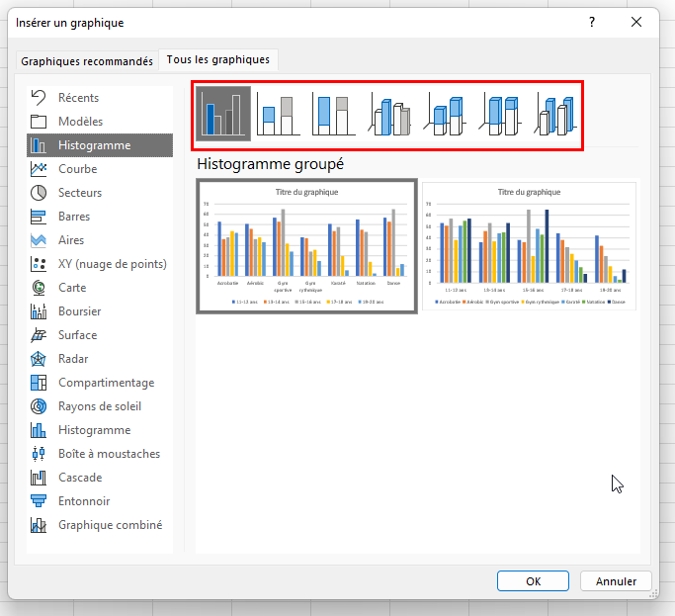This screenshot has height=616, width=675.
Task: Select the right-hand chart preview thumbnail
Action: pos(529,245)
